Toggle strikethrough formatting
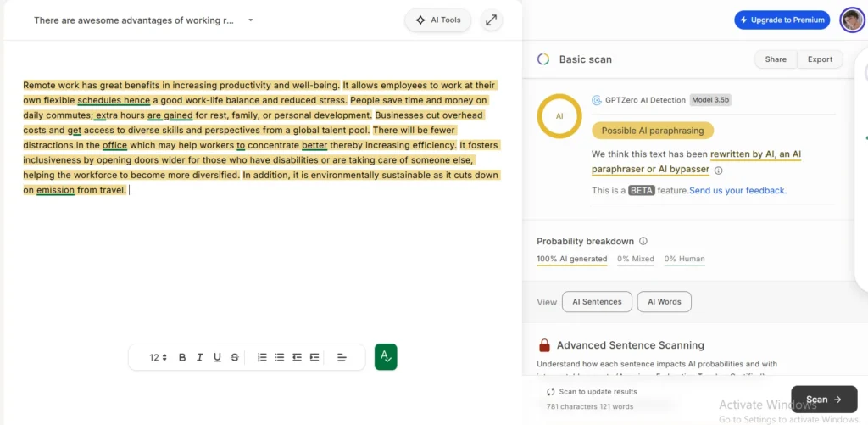This screenshot has width=868, height=425. click(x=235, y=357)
